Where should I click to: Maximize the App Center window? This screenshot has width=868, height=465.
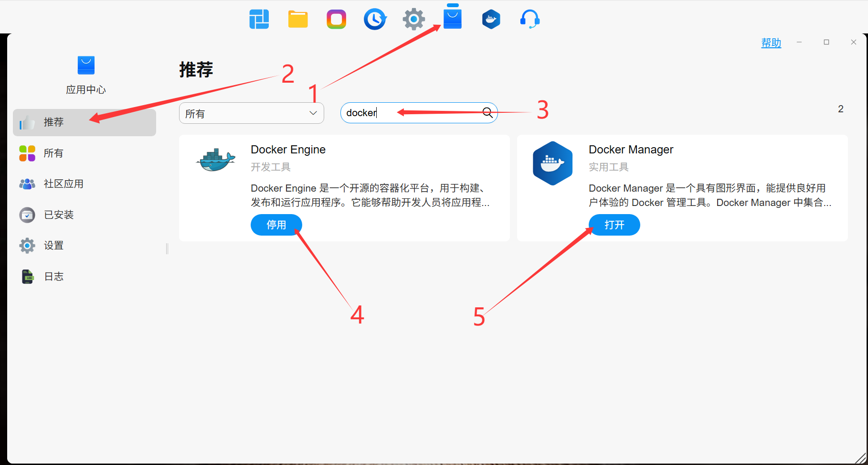coord(826,42)
